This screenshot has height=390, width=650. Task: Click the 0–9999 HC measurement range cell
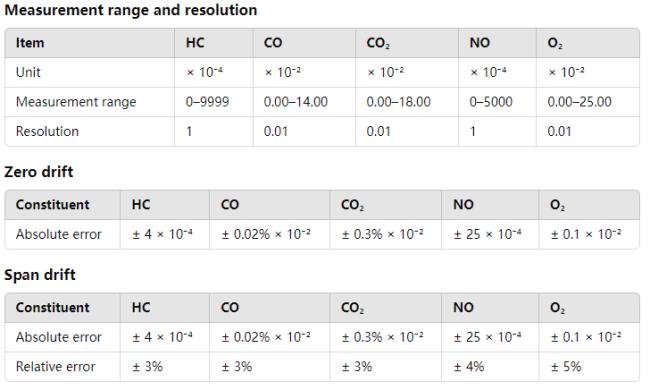click(x=207, y=102)
